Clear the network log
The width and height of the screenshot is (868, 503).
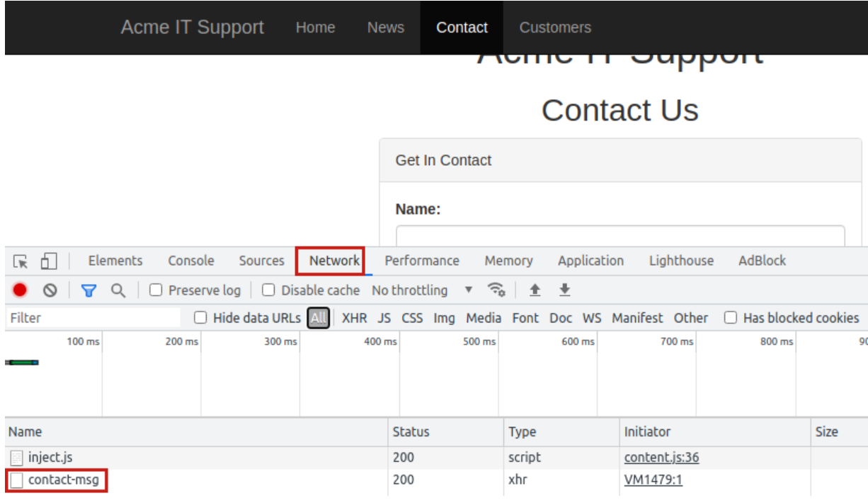pyautogui.click(x=50, y=290)
